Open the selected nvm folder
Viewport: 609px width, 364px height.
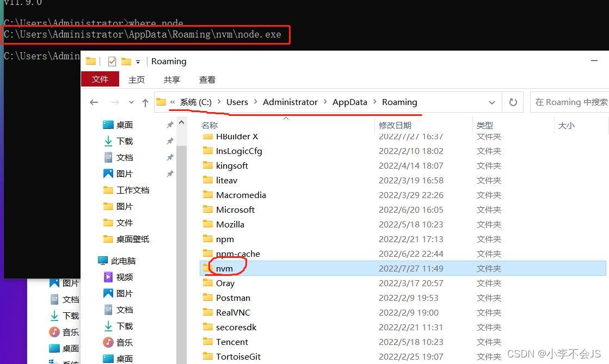[x=225, y=268]
